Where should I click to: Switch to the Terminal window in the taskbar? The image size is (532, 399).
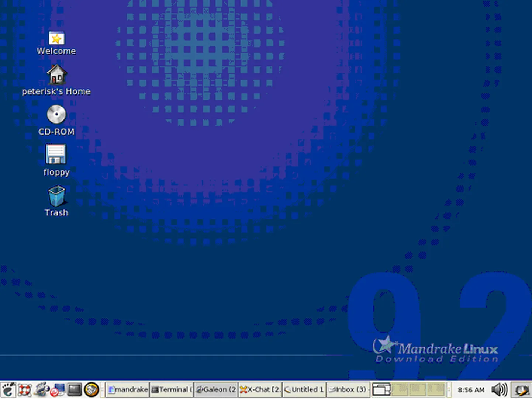click(172, 390)
